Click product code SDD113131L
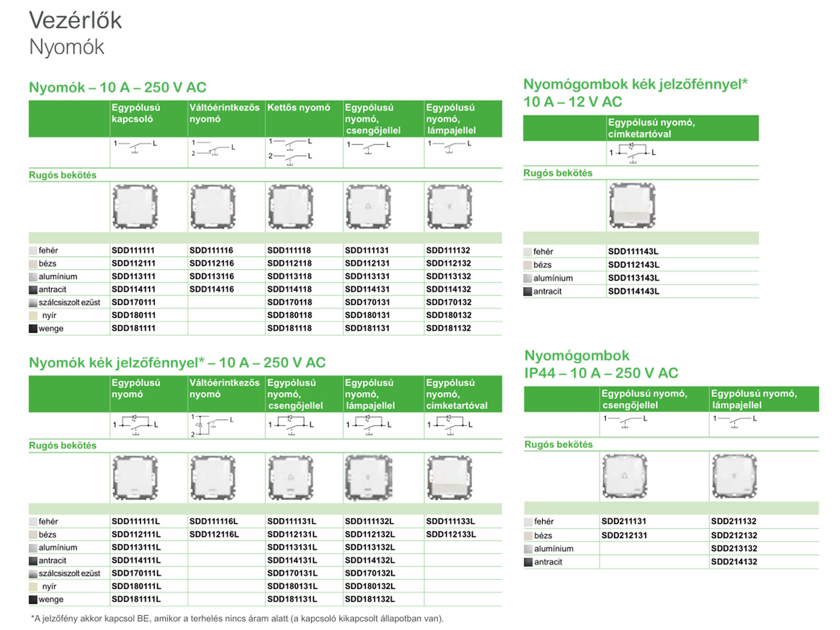This screenshot has width=840, height=630. tap(292, 548)
